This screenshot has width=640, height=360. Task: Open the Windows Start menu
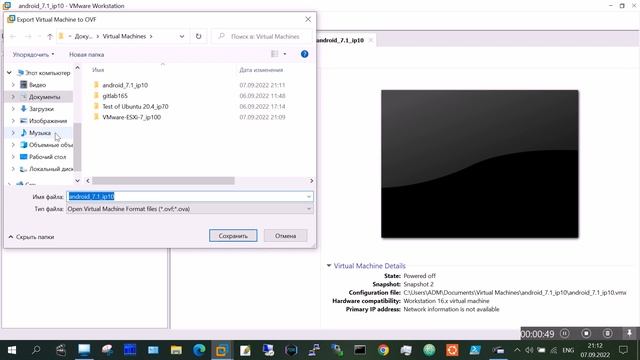(x=12, y=350)
